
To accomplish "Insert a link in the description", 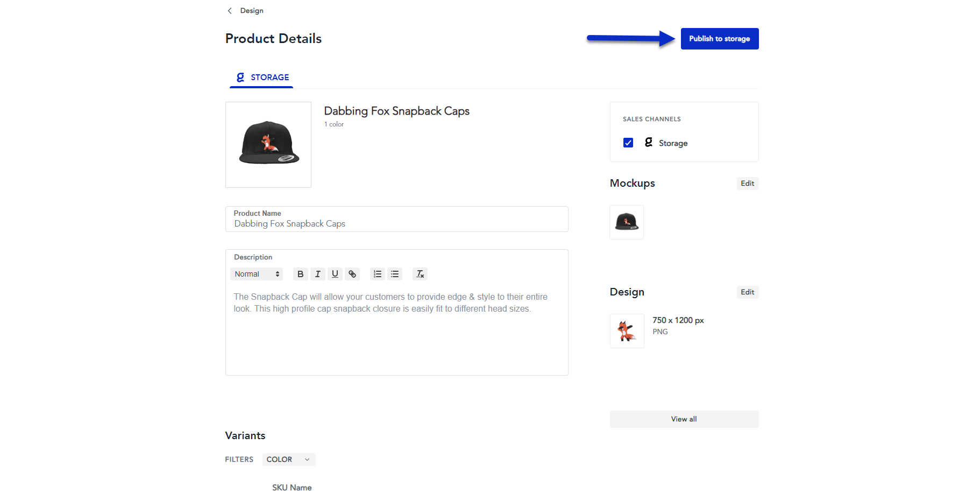I will point(352,274).
